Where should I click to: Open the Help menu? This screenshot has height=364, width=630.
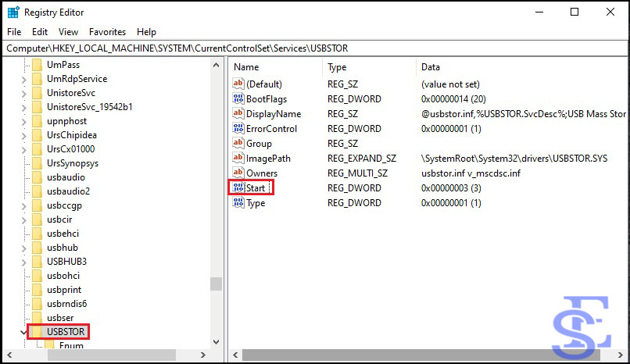coord(146,32)
